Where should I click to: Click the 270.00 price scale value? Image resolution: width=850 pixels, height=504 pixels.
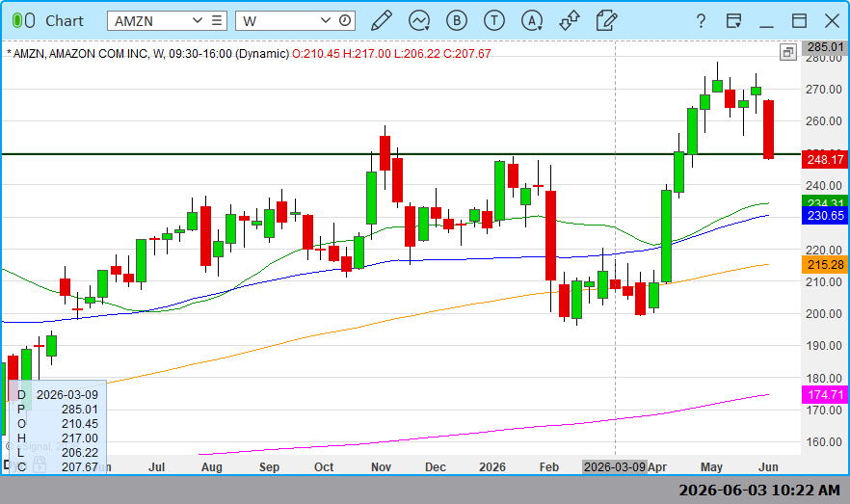pyautogui.click(x=823, y=89)
